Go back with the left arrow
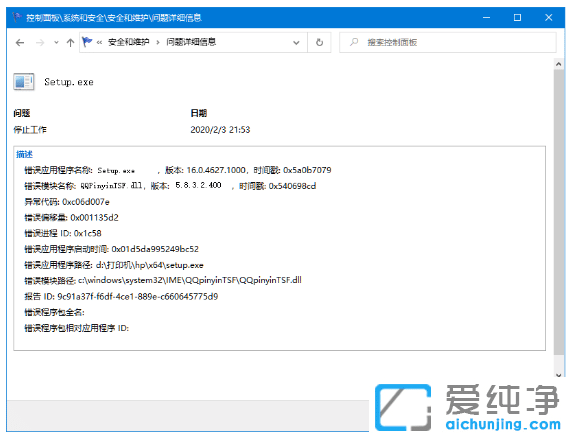This screenshot has height=437, width=569. click(x=20, y=43)
